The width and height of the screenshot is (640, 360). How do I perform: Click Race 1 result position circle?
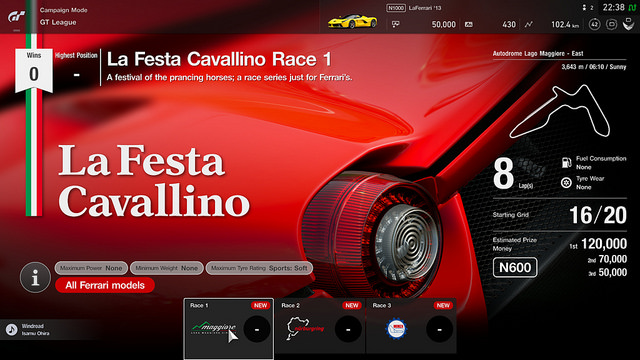[257, 329]
